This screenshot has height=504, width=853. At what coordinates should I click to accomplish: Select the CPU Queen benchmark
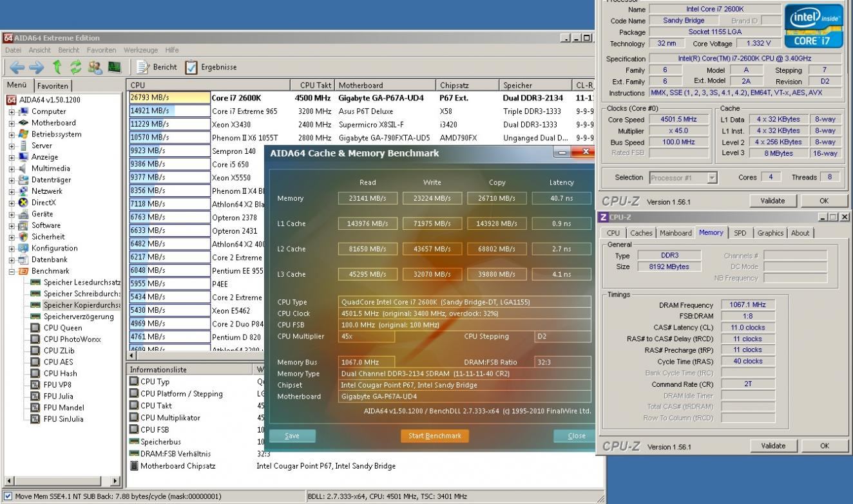tap(56, 328)
